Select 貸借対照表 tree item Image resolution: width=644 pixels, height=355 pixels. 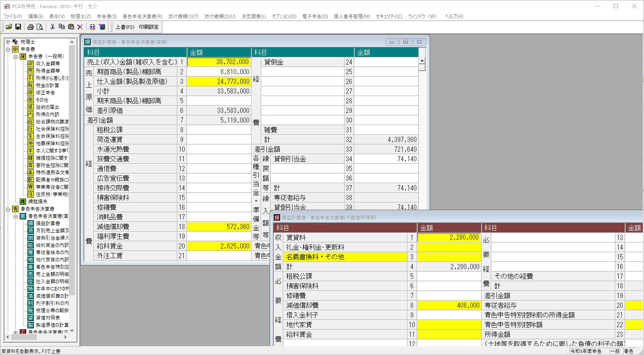(x=48, y=317)
